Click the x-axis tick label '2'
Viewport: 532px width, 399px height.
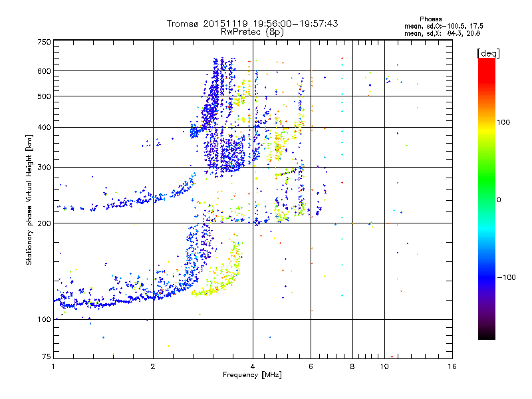[153, 366]
